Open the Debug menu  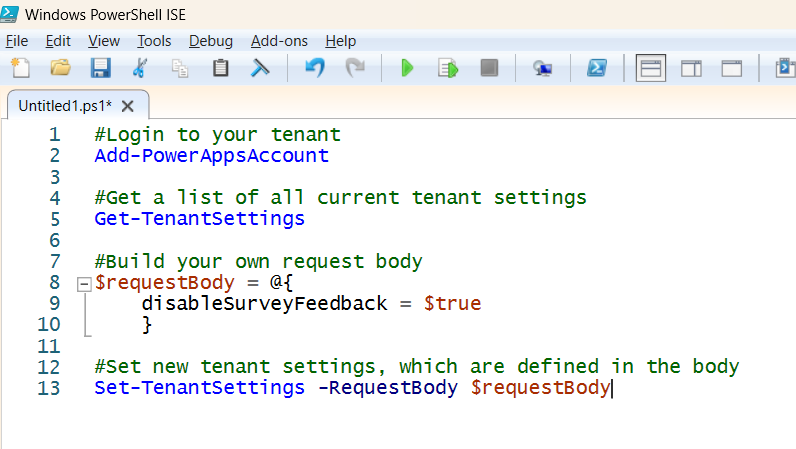[x=211, y=41]
